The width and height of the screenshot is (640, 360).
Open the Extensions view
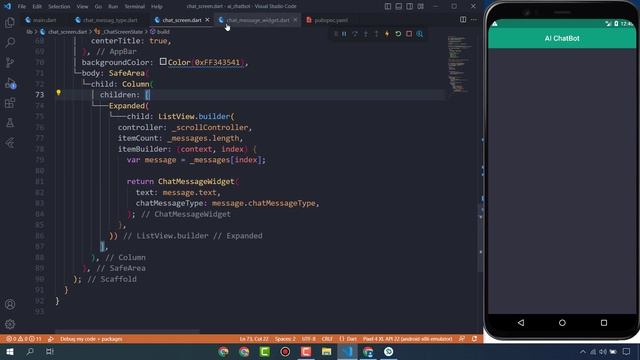(x=10, y=103)
